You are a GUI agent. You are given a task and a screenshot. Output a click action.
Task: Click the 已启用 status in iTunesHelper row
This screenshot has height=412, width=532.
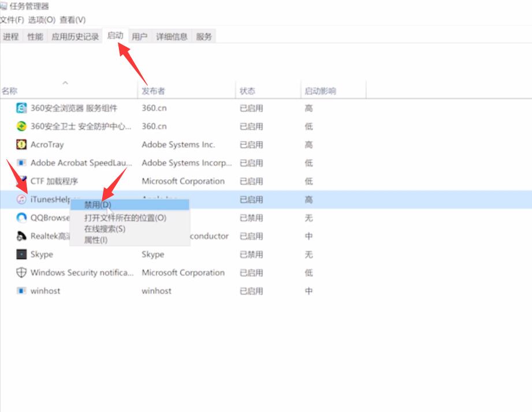[251, 199]
